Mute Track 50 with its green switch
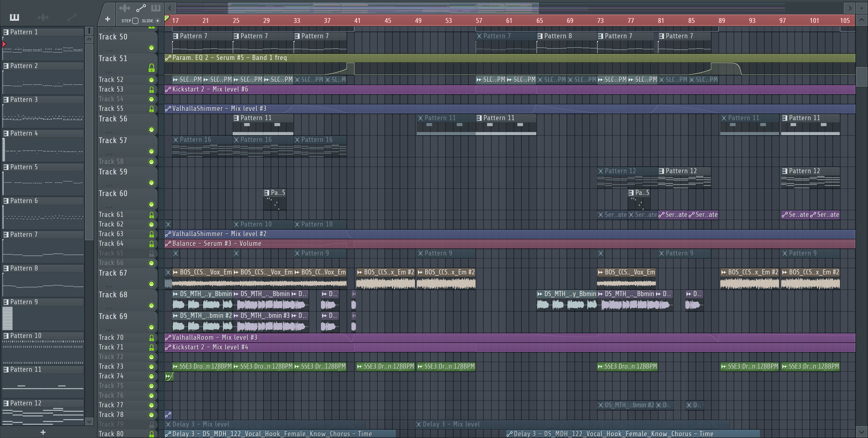Viewport: 868px width, 438px height. coord(152,48)
